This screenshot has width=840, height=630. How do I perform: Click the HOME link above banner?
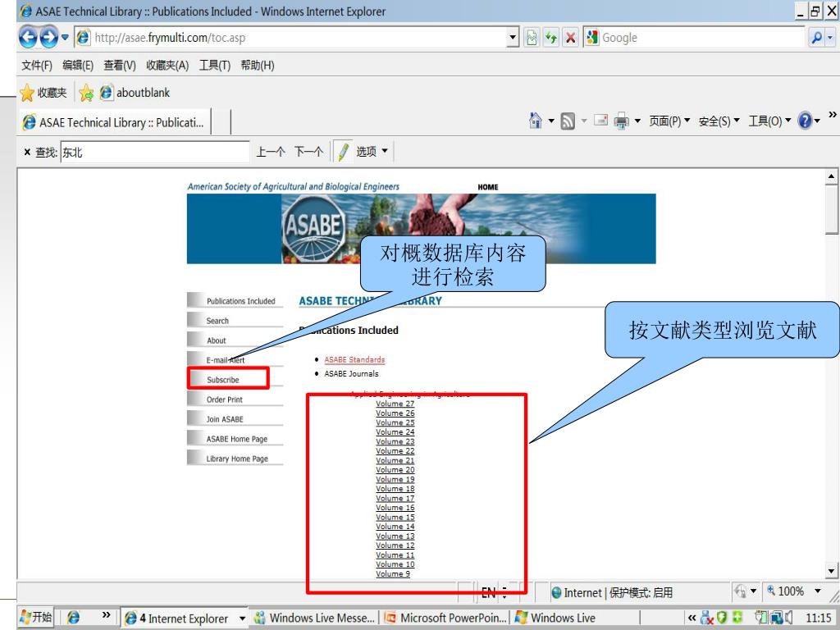[x=487, y=187]
